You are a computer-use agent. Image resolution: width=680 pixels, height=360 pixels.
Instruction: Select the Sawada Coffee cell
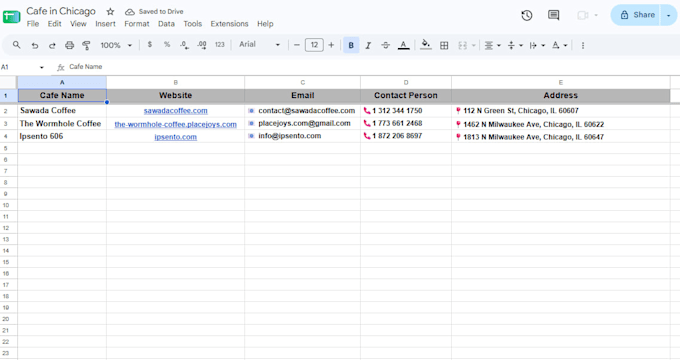tap(62, 111)
